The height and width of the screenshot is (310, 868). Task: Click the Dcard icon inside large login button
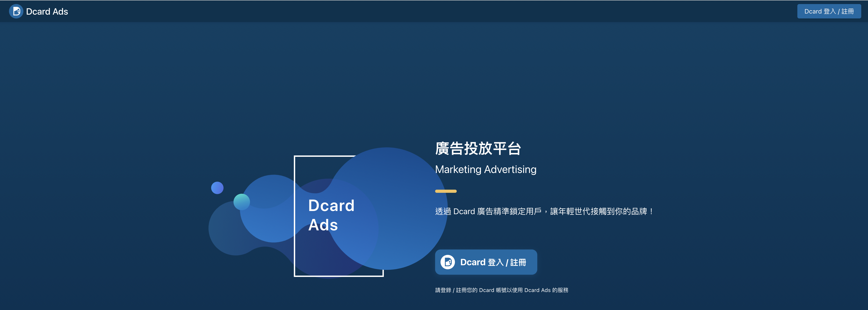point(447,262)
